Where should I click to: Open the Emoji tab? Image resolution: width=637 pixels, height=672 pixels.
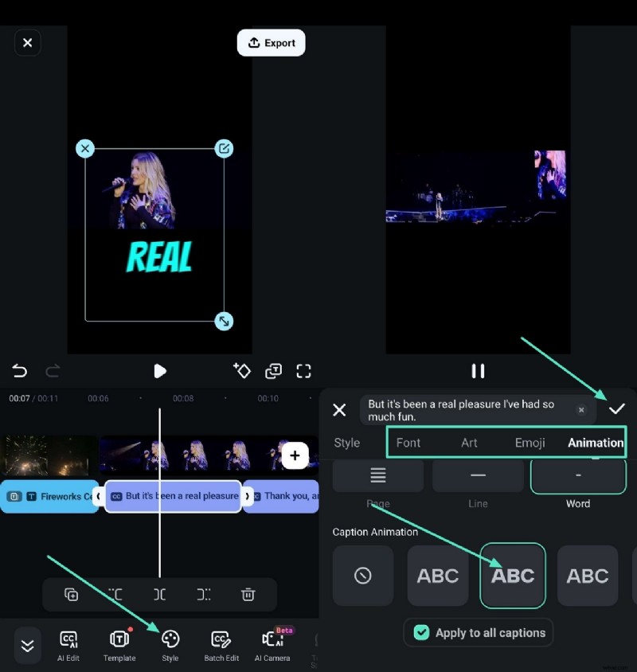530,442
